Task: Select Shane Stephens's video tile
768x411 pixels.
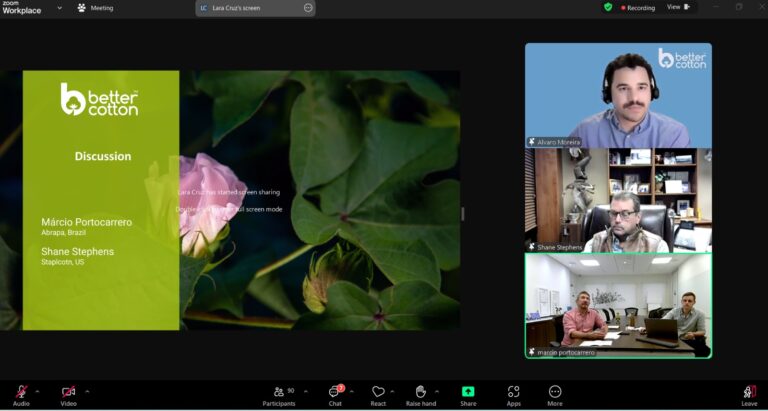Action: pos(618,200)
